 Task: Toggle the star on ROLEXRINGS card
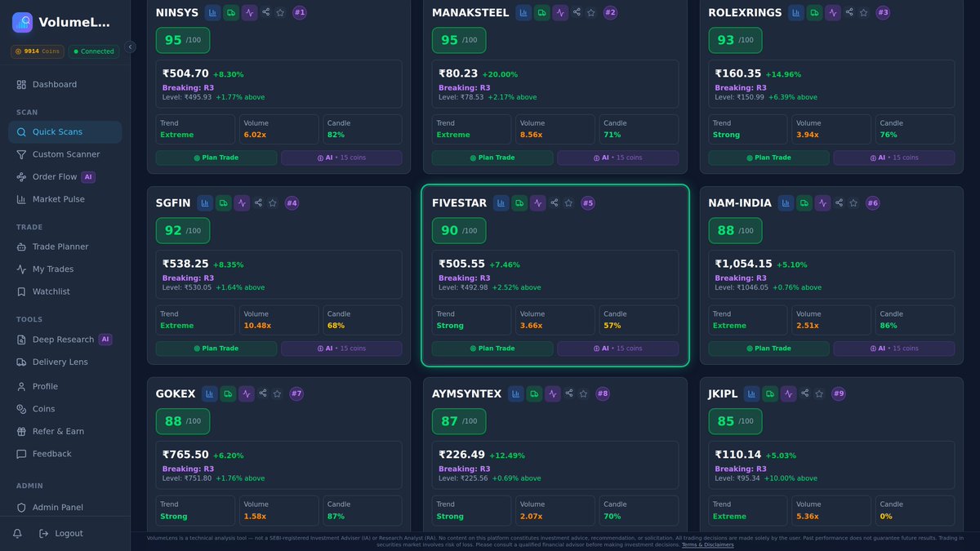click(863, 12)
